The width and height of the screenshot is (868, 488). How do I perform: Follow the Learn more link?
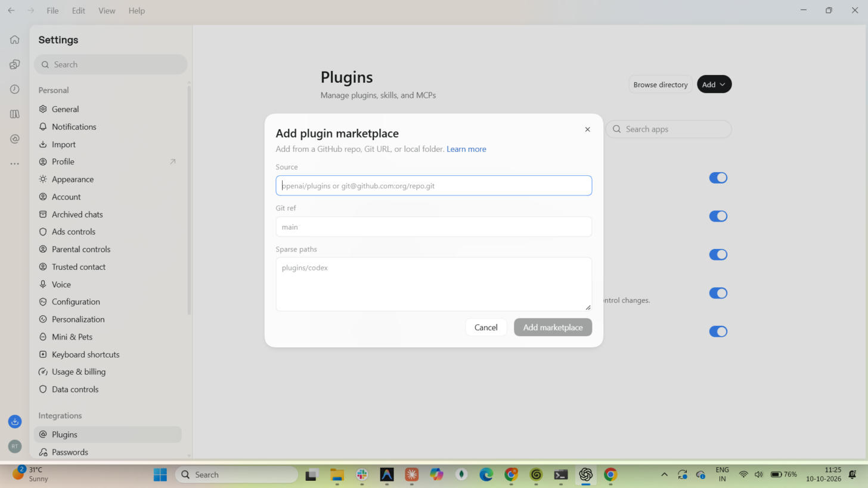click(x=466, y=149)
